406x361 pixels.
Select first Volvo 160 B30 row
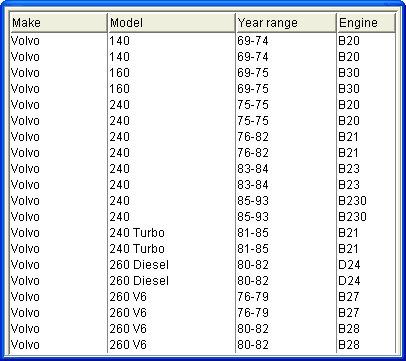[x=203, y=73]
